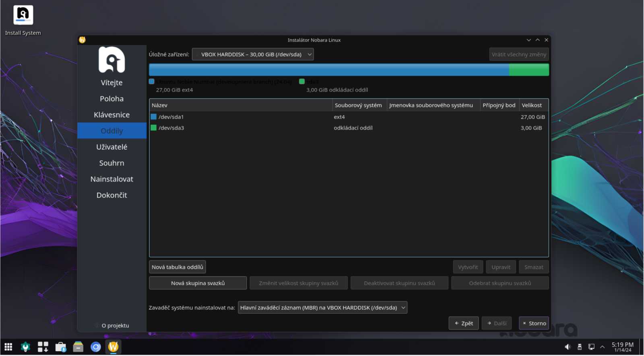Open the file manager in taskbar
The image size is (644, 356).
pos(78,347)
